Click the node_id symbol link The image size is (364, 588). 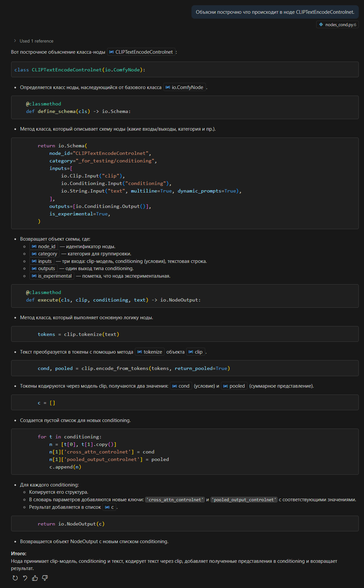(44, 247)
